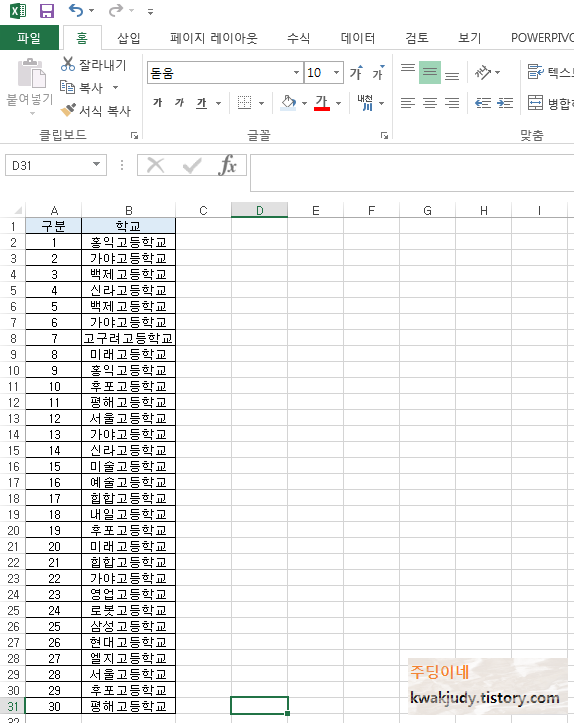Apply cell borders icon
The height and width of the screenshot is (723, 575).
(244, 102)
